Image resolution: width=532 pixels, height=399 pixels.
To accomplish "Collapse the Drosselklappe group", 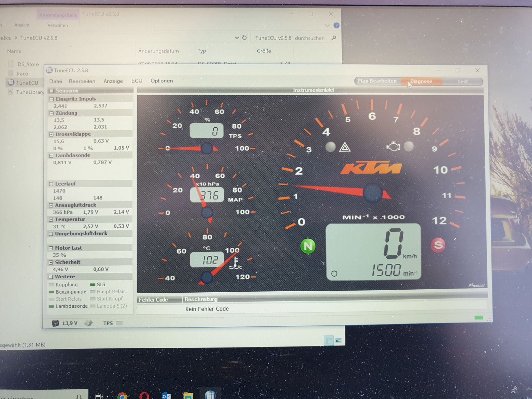I will [x=52, y=134].
